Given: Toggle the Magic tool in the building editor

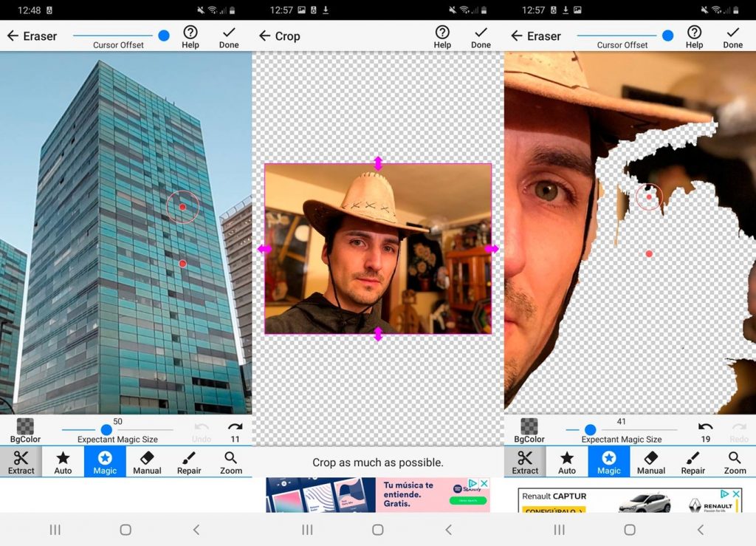Looking at the screenshot, I should 105,462.
